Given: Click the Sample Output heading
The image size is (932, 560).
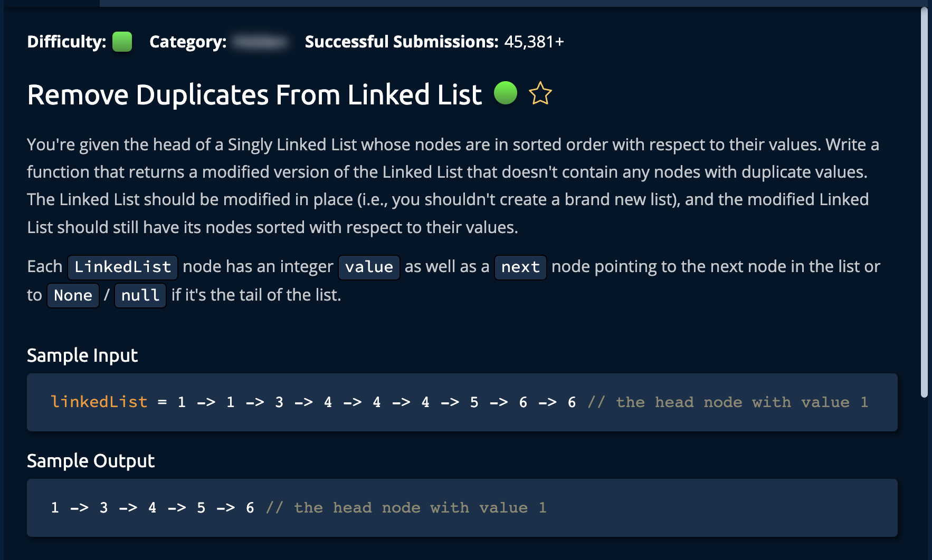Looking at the screenshot, I should click(x=91, y=461).
